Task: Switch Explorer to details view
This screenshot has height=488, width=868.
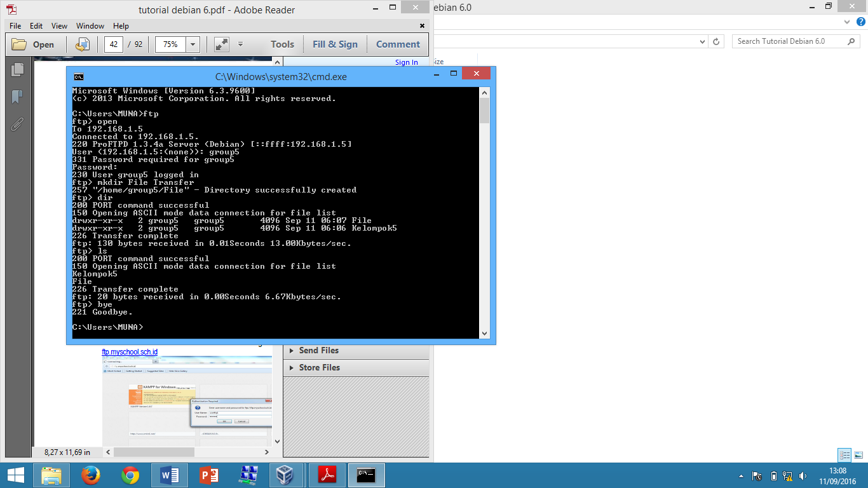Action: click(x=844, y=455)
